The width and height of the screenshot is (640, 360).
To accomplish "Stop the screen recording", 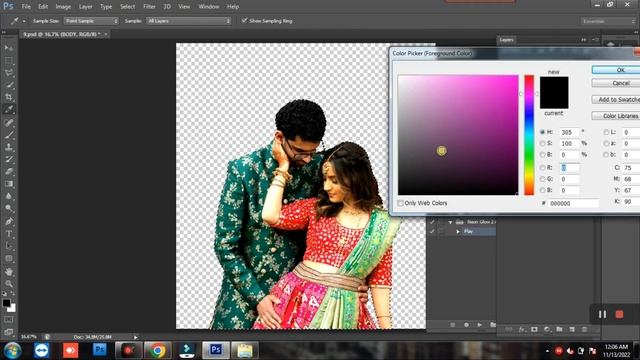I will [x=619, y=314].
